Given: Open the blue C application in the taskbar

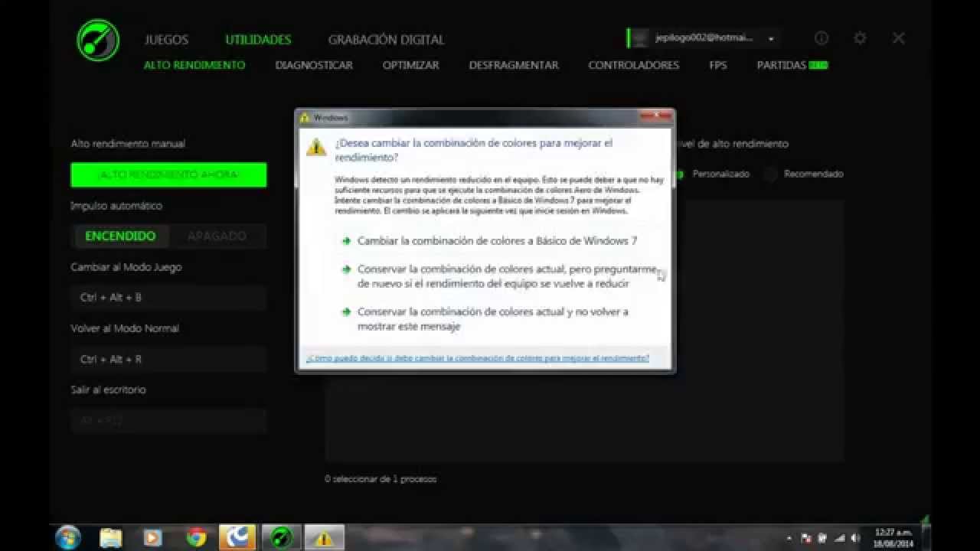Looking at the screenshot, I should pyautogui.click(x=237, y=538).
